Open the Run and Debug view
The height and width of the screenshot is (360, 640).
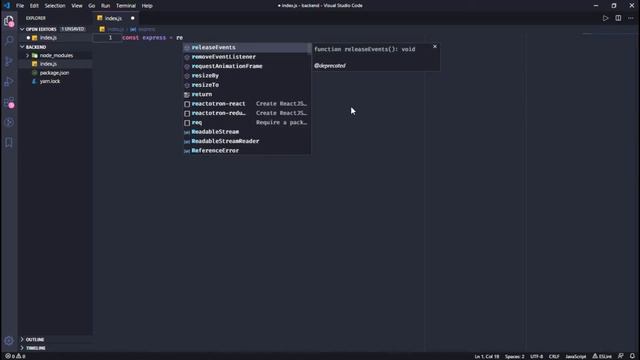click(9, 82)
